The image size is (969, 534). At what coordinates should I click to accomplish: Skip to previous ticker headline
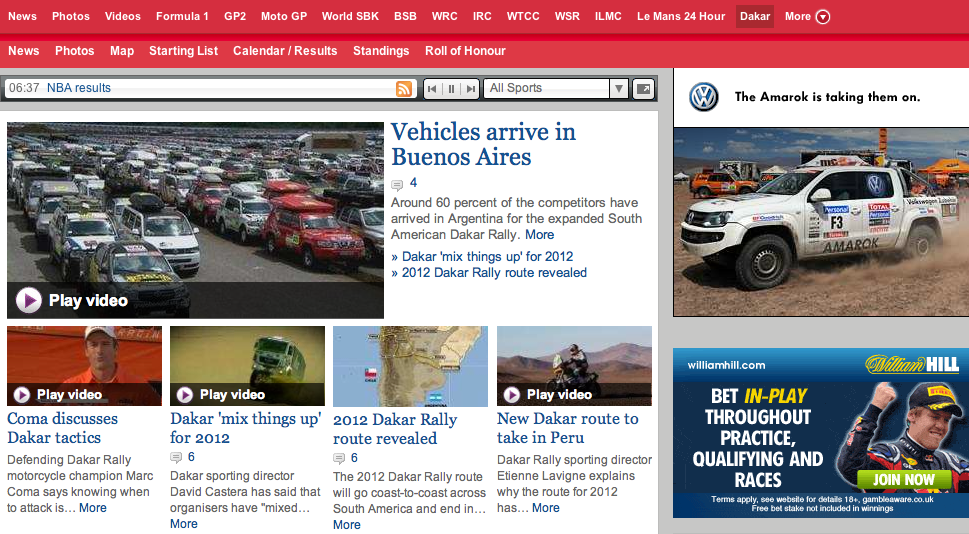pos(432,89)
